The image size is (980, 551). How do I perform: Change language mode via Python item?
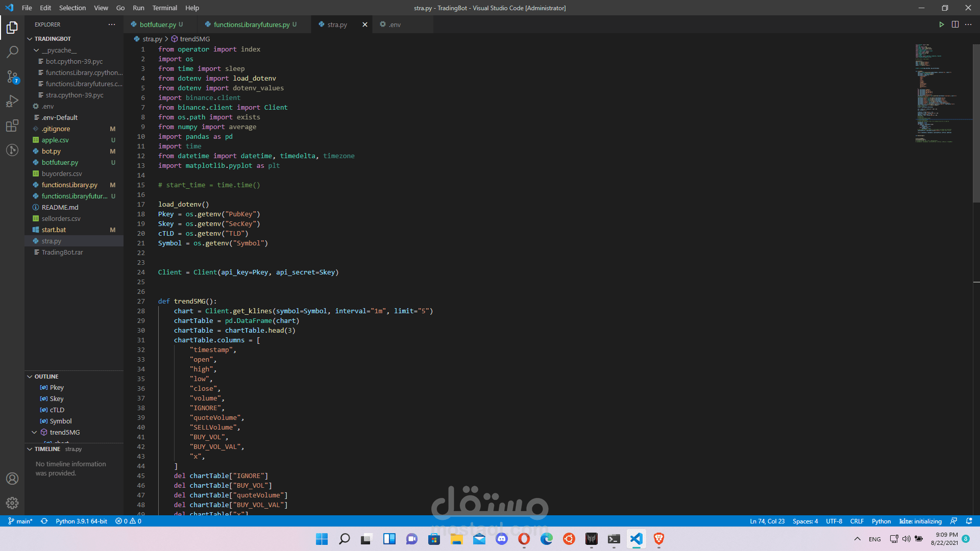click(881, 521)
